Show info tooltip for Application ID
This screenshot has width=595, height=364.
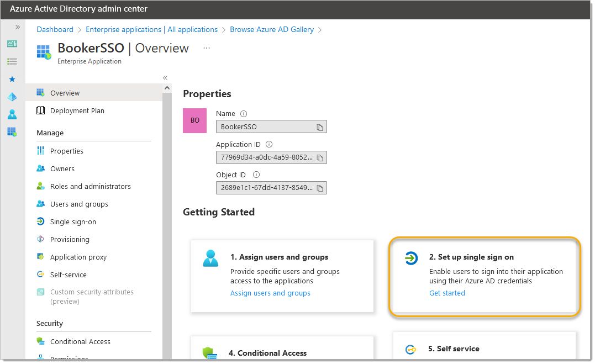pyautogui.click(x=269, y=144)
